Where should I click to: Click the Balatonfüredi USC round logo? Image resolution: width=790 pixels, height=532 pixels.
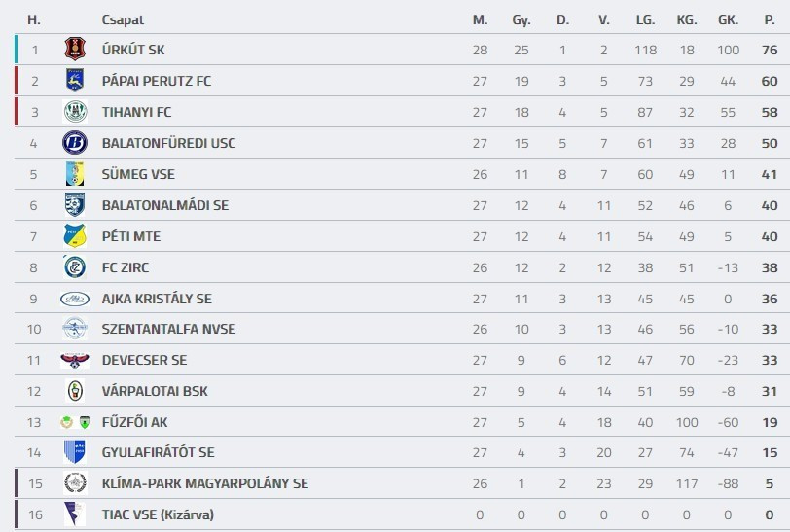[75, 143]
